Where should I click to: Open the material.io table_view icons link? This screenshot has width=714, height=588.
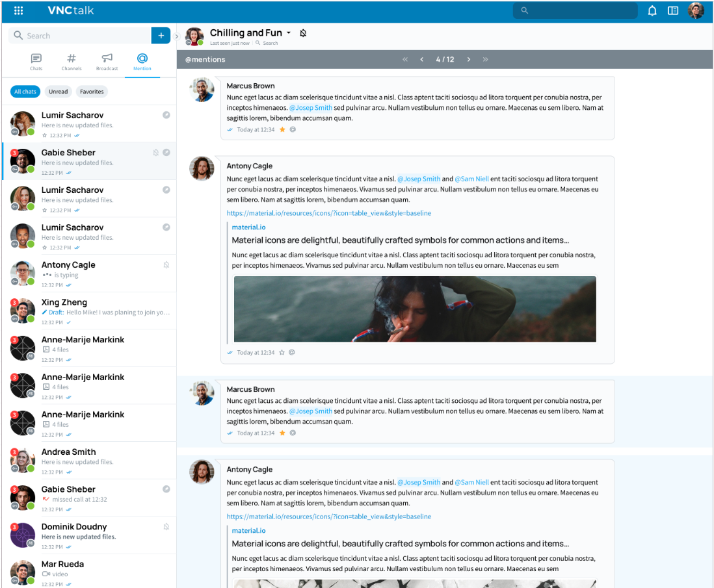[328, 213]
